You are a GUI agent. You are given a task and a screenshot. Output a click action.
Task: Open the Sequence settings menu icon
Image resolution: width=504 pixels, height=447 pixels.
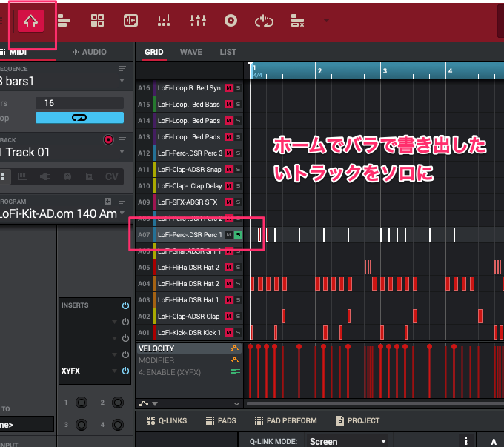[x=122, y=69]
